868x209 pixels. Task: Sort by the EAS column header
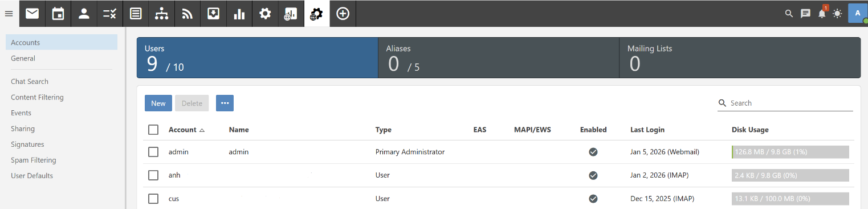(480, 130)
